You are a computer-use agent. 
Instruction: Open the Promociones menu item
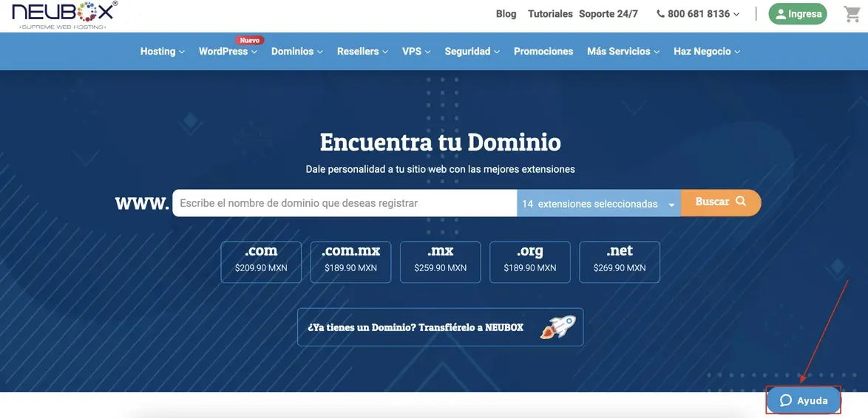(543, 52)
